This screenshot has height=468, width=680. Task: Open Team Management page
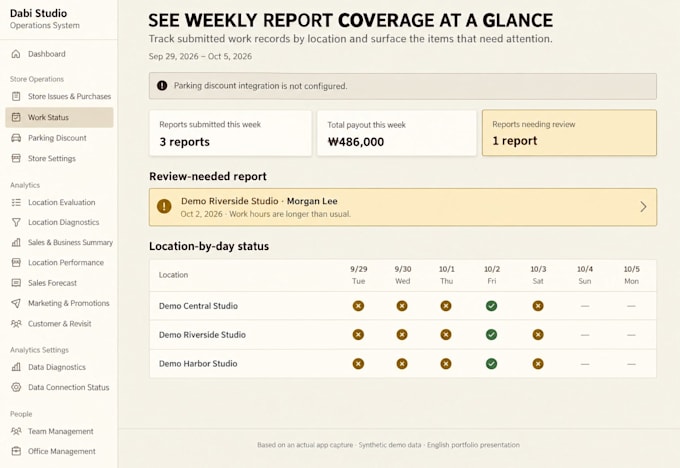pyautogui.click(x=59, y=431)
